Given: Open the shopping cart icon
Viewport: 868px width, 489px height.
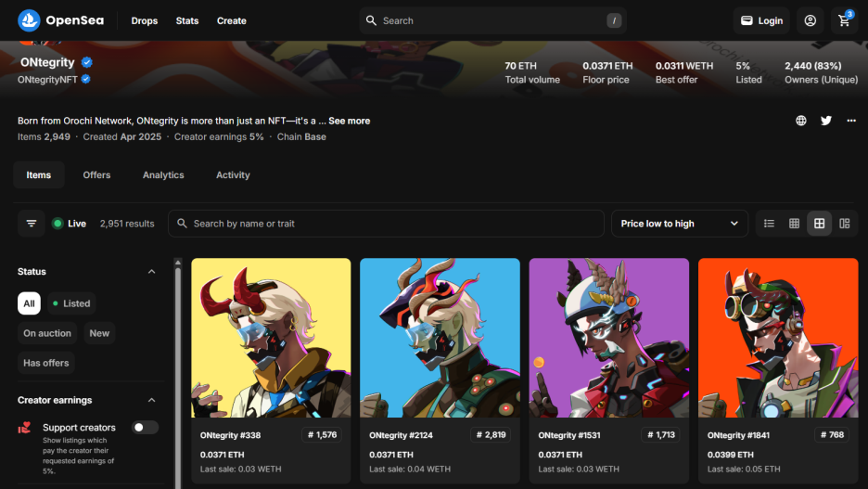Looking at the screenshot, I should click(844, 20).
